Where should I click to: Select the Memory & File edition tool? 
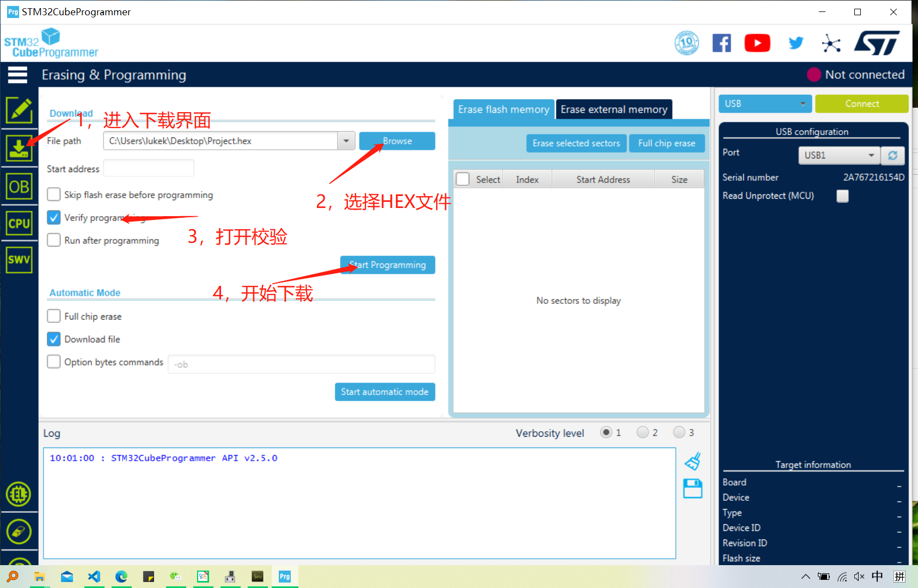point(19,111)
